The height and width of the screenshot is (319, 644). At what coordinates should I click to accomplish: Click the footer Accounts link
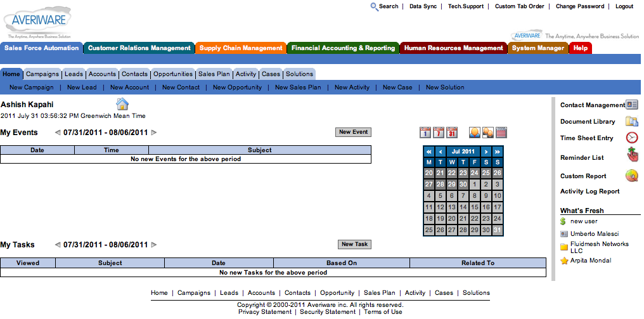pyautogui.click(x=261, y=293)
